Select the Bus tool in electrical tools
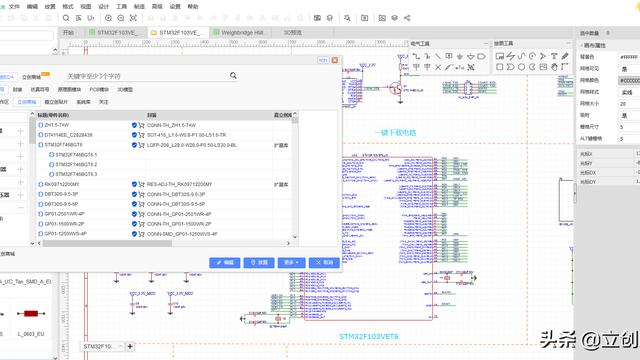The width and height of the screenshot is (640, 360). click(427, 56)
